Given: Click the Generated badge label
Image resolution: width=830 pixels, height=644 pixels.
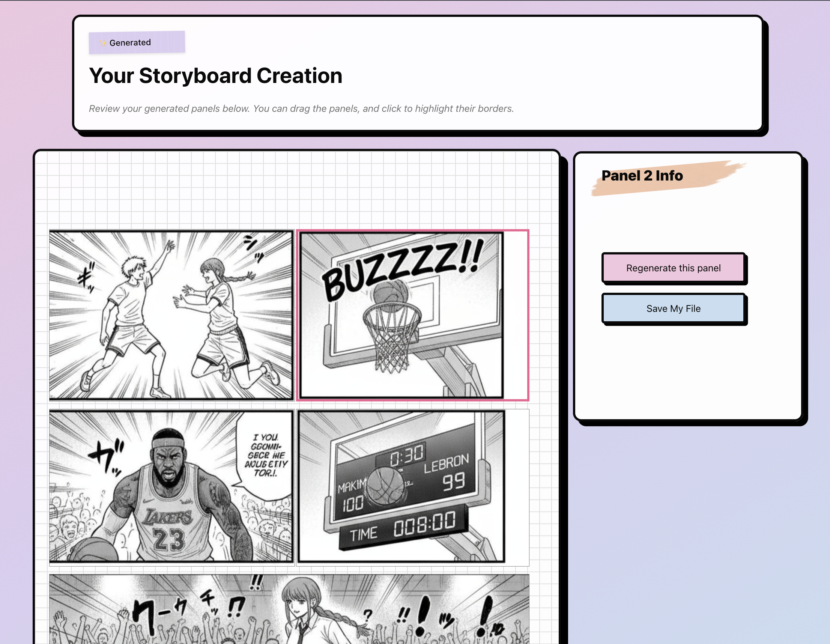Looking at the screenshot, I should point(130,42).
